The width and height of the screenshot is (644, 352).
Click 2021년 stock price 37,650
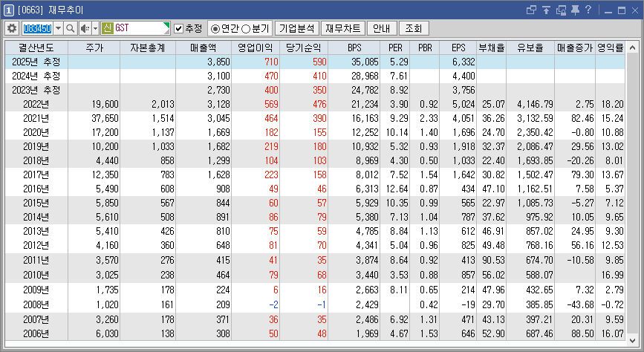point(105,118)
